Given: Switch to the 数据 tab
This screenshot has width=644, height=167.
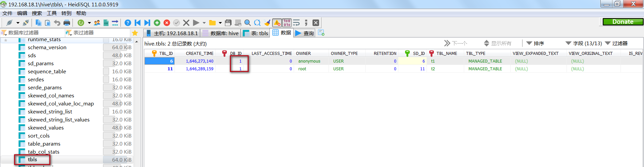Looking at the screenshot, I should click(x=282, y=33).
